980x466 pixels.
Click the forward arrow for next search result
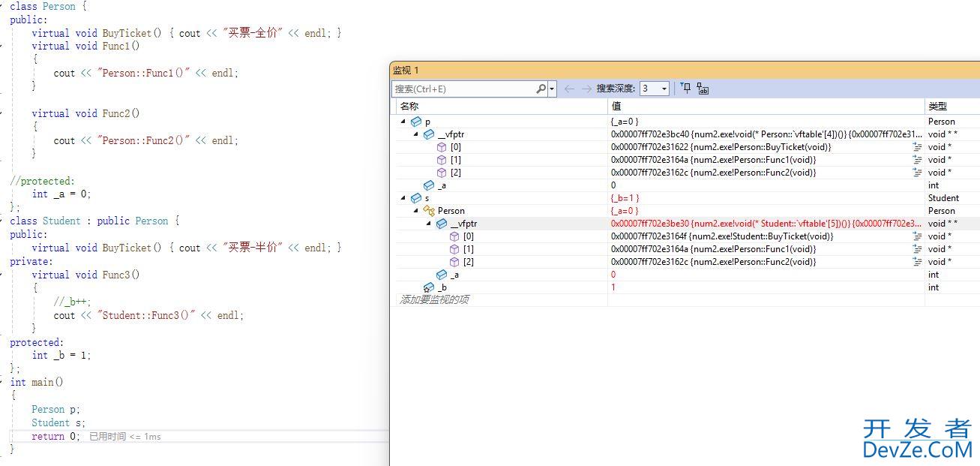tap(586, 89)
